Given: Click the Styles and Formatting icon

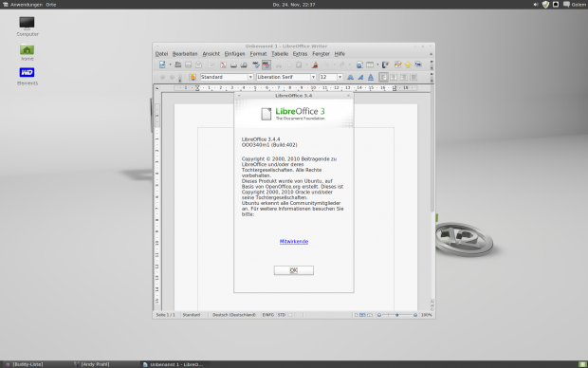Looking at the screenshot, I should pyautogui.click(x=193, y=77).
